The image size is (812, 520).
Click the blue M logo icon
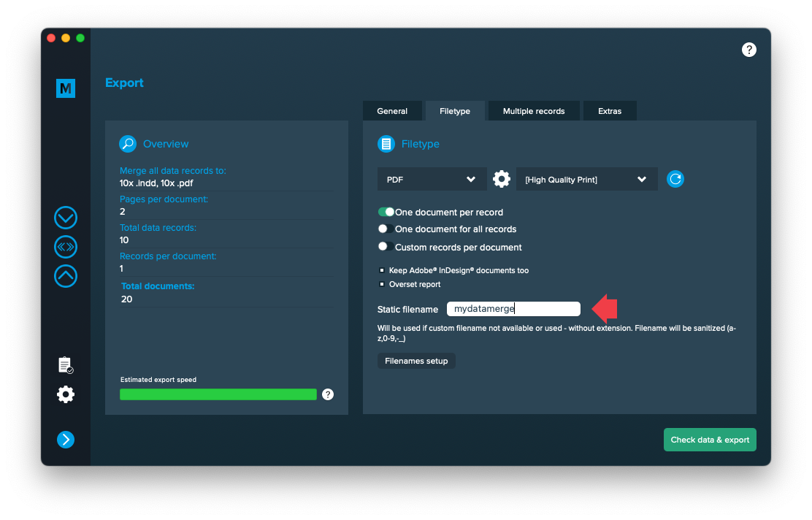(66, 88)
